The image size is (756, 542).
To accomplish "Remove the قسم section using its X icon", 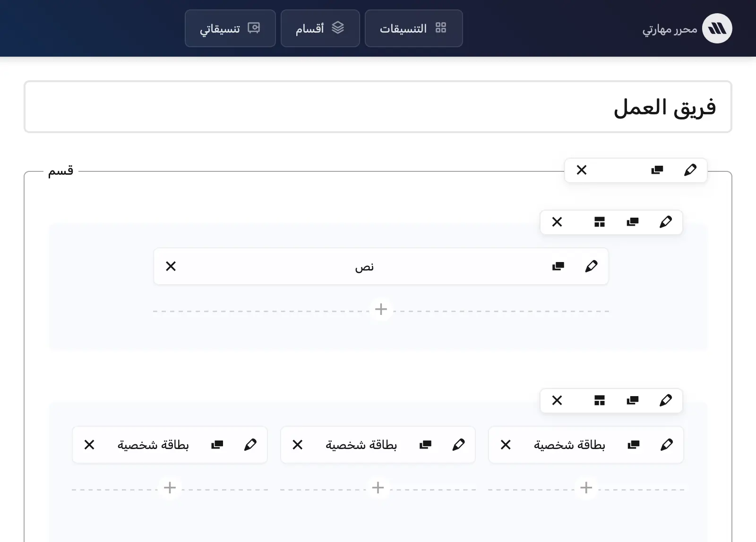I will [582, 170].
